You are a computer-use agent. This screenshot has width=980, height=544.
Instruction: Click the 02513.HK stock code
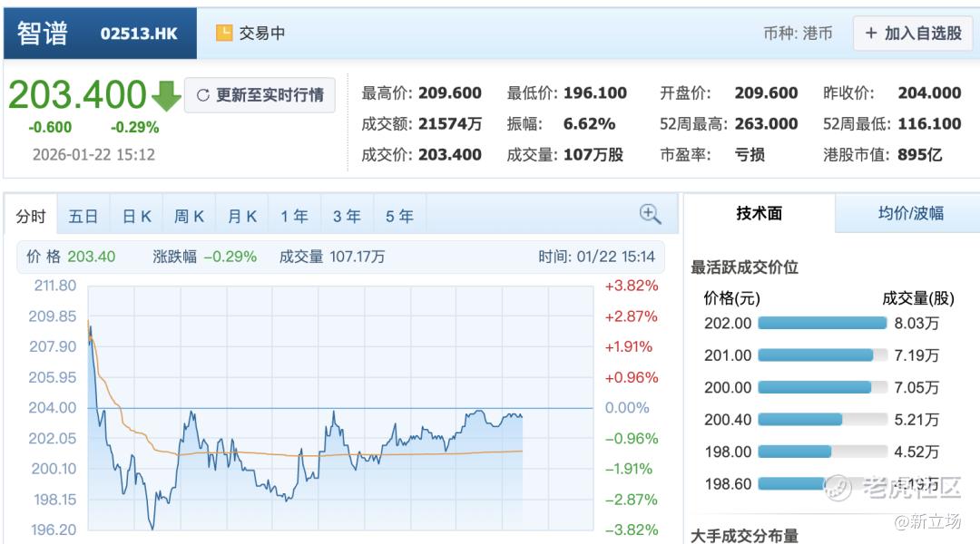point(139,34)
